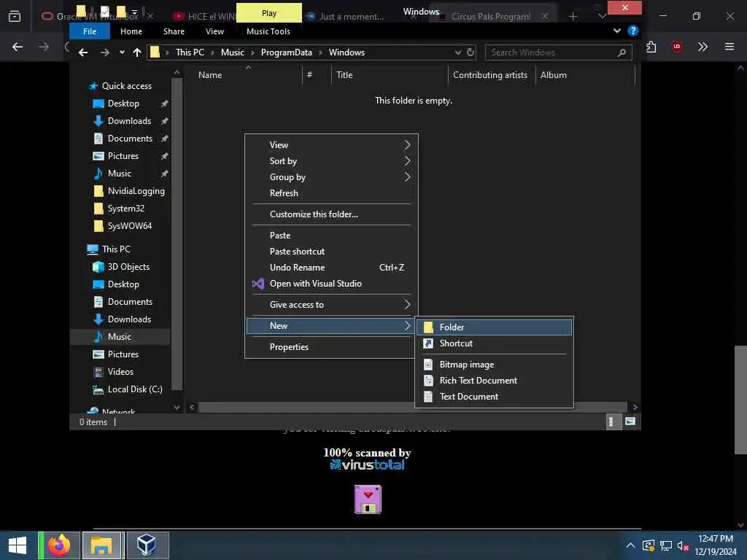Select 3D Objects under This PC
This screenshot has height=560, width=747.
pyautogui.click(x=128, y=267)
